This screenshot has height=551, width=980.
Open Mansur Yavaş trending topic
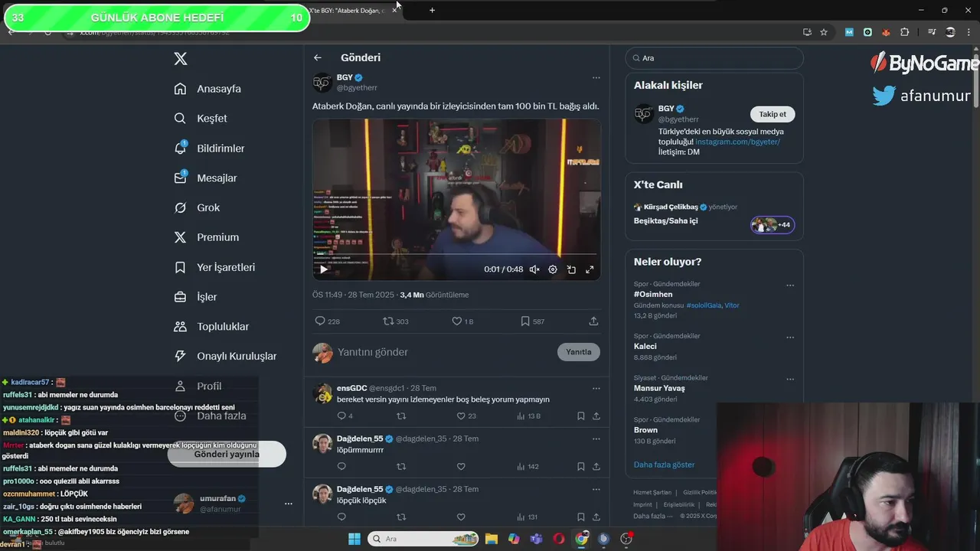click(659, 388)
